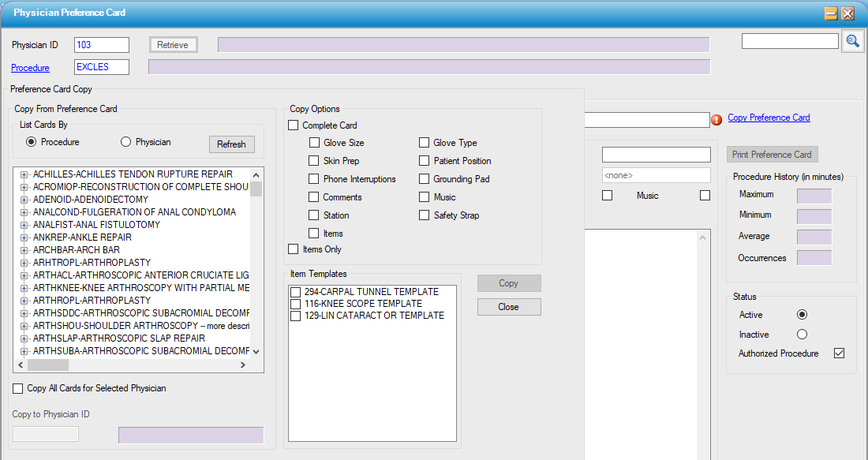The image size is (868, 460).
Task: Click the Close button in copy panel
Action: coord(509,307)
